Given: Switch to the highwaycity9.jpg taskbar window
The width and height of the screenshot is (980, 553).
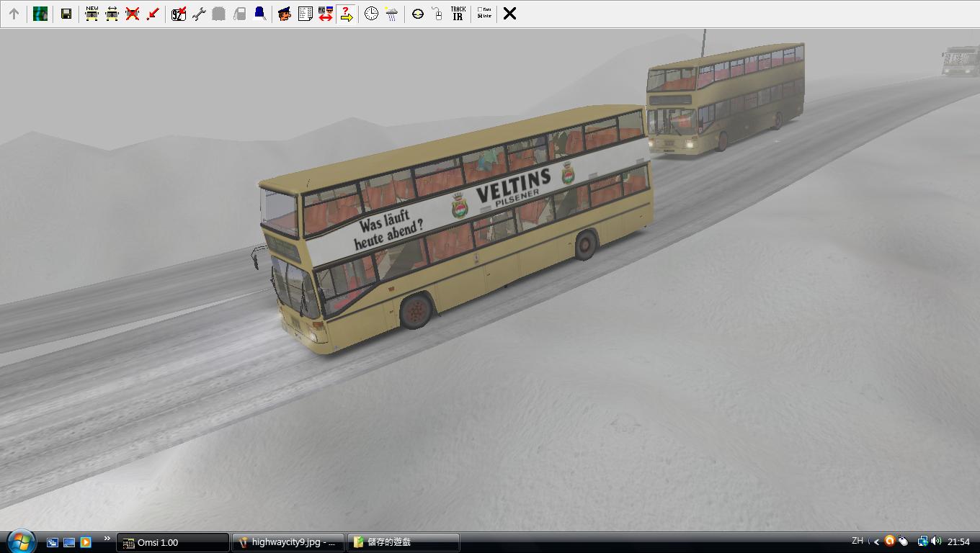Looking at the screenshot, I should click(x=288, y=542).
